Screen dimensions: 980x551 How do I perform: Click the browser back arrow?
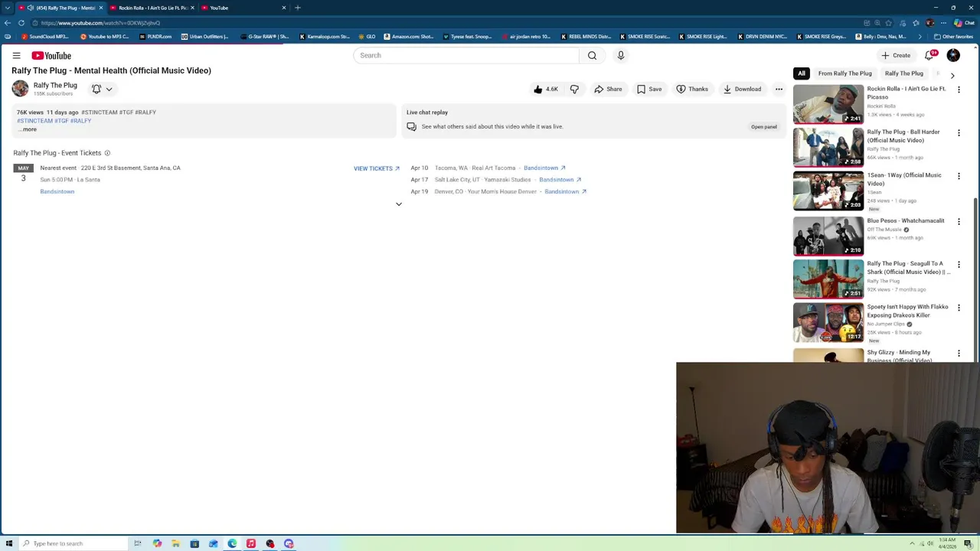[8, 22]
